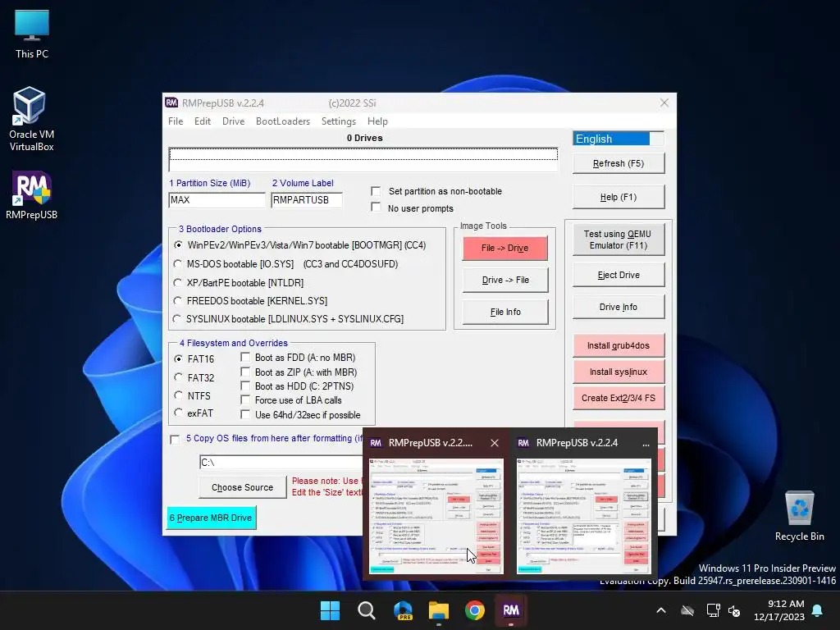Select MS-DOS bootable IO.SYS option
840x630 pixels.
[178, 264]
